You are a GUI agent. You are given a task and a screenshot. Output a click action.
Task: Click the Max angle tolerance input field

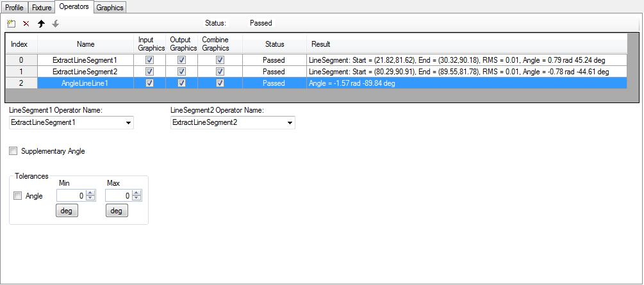click(x=119, y=196)
